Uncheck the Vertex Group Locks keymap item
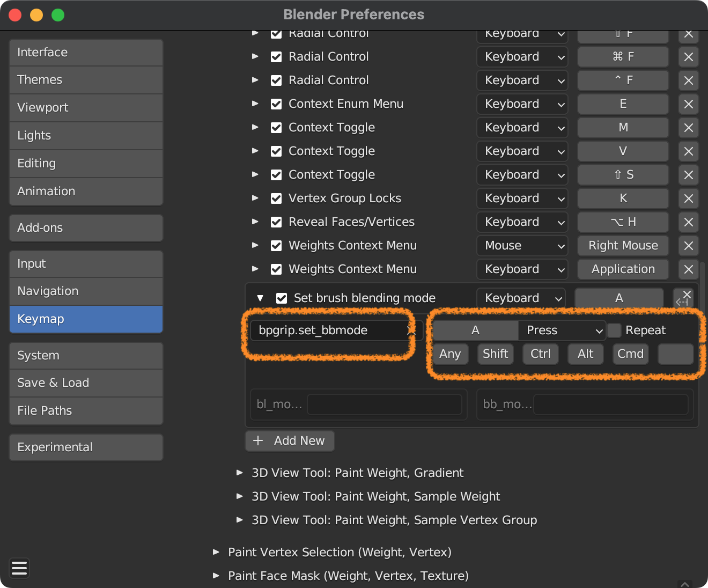Screen dimensions: 708x588 [x=276, y=199]
